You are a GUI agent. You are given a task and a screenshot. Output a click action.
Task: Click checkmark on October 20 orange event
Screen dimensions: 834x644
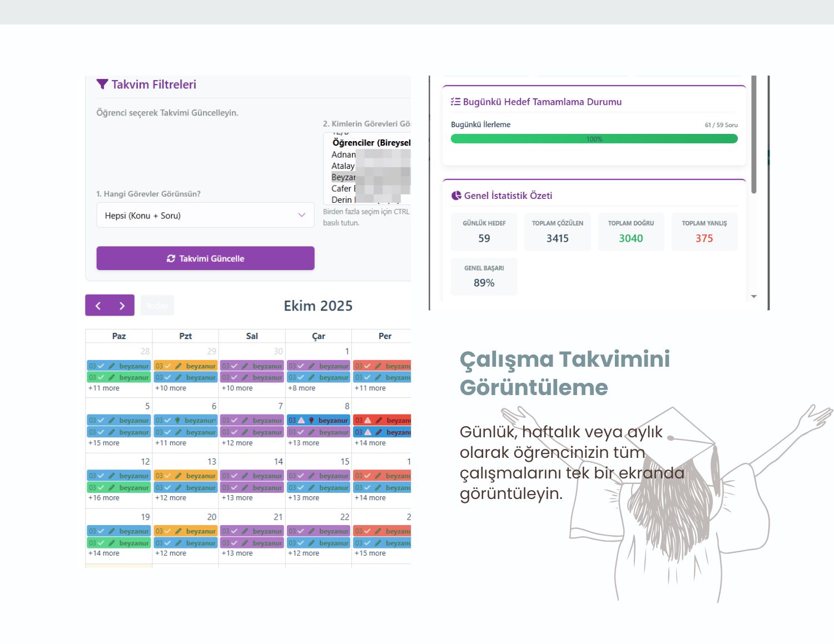point(168,531)
